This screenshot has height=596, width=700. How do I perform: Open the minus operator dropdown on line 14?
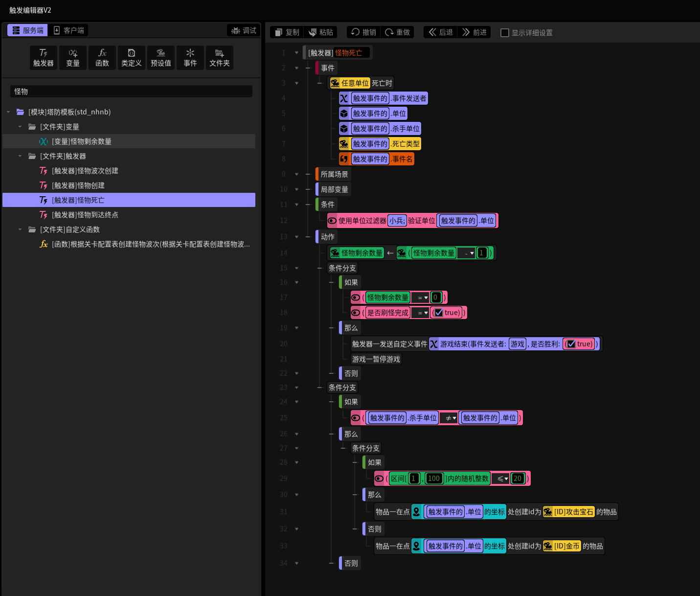tap(467, 253)
